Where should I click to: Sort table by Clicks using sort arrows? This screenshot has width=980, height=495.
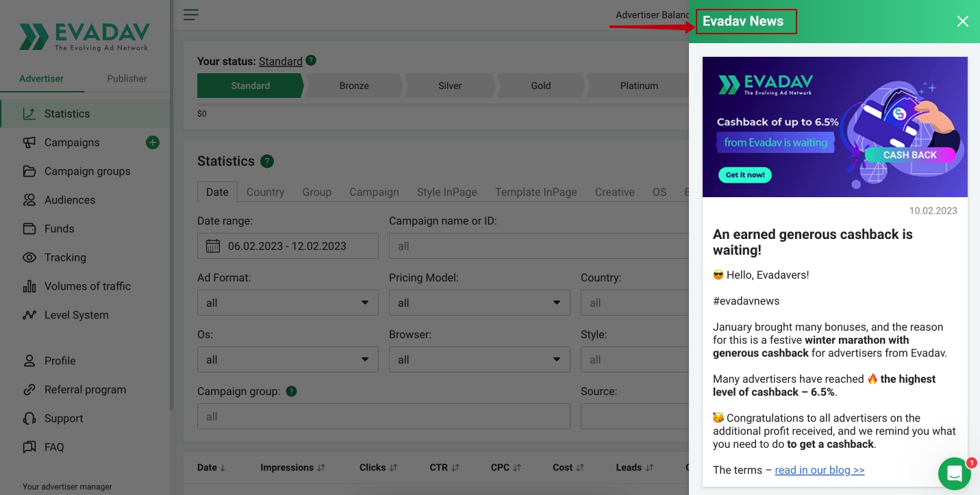tap(393, 468)
